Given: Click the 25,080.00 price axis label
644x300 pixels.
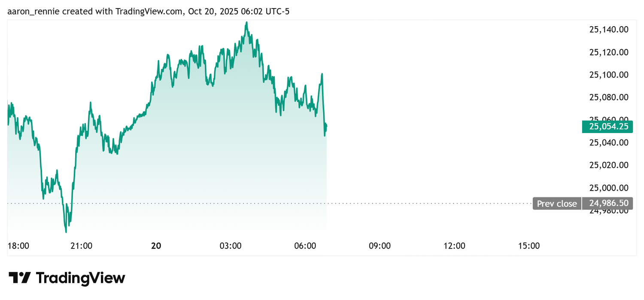Looking at the screenshot, I should point(609,97).
